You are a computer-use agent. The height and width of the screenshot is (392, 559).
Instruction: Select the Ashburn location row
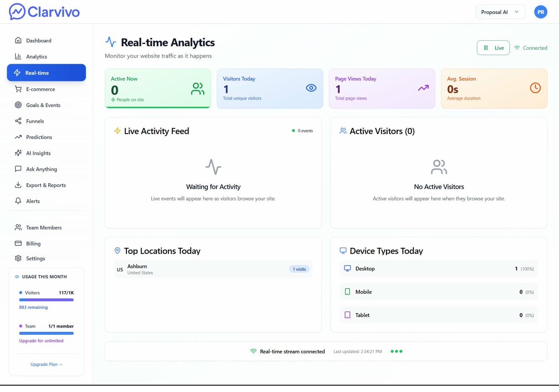(x=213, y=269)
